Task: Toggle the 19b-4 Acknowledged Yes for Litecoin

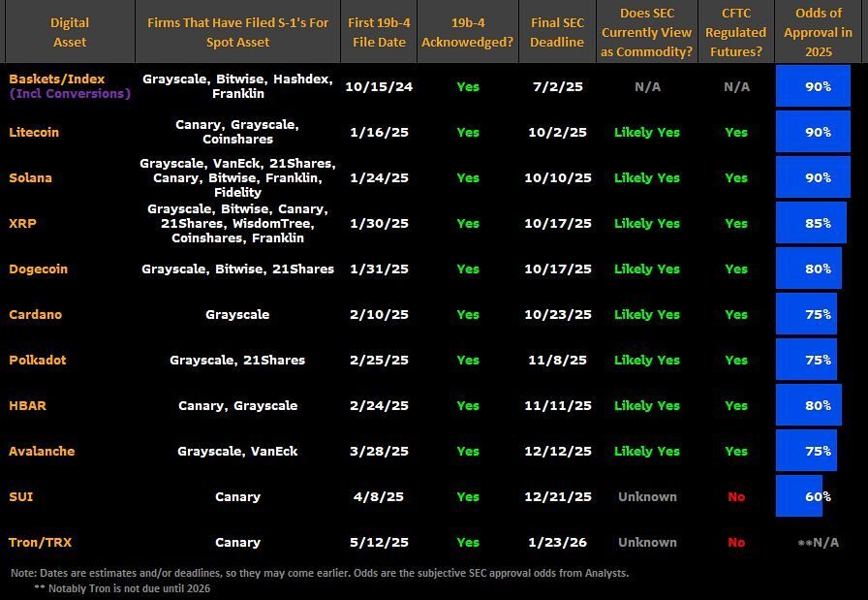Action: 468,132
